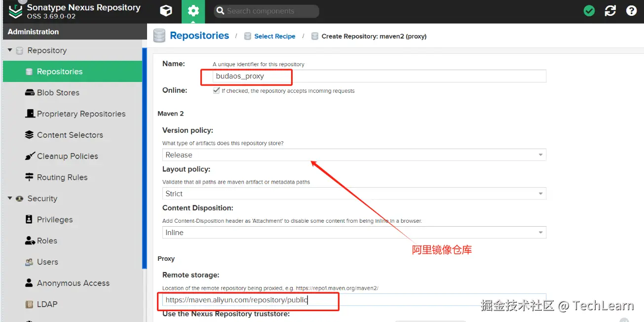Click the Privileges badge icon
644x322 pixels.
tap(29, 220)
